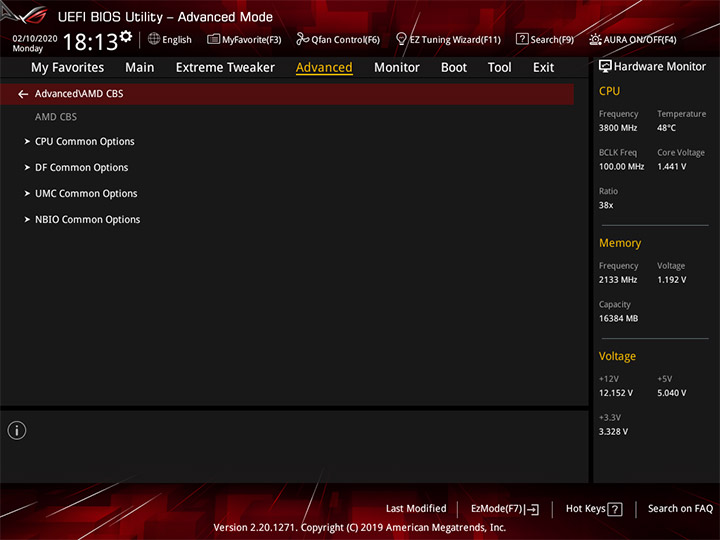The image size is (720, 540).
Task: Click the CPU section heading
Action: pos(609,91)
